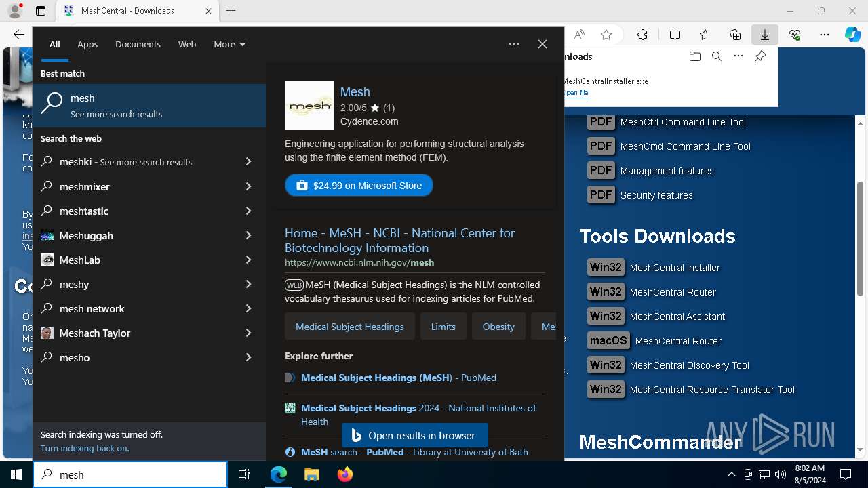This screenshot has height=488, width=868.
Task: Buy Mesh for $24.99 on Microsoft Store
Action: point(359,185)
